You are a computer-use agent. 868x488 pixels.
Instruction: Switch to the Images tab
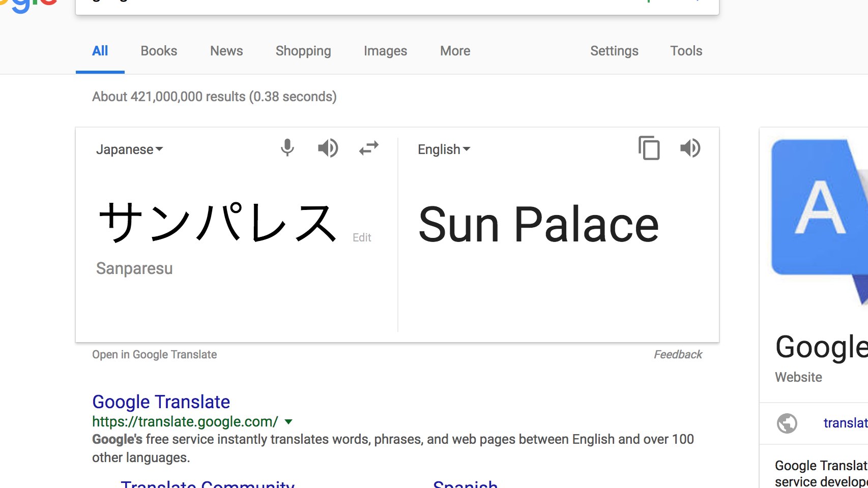coord(385,51)
